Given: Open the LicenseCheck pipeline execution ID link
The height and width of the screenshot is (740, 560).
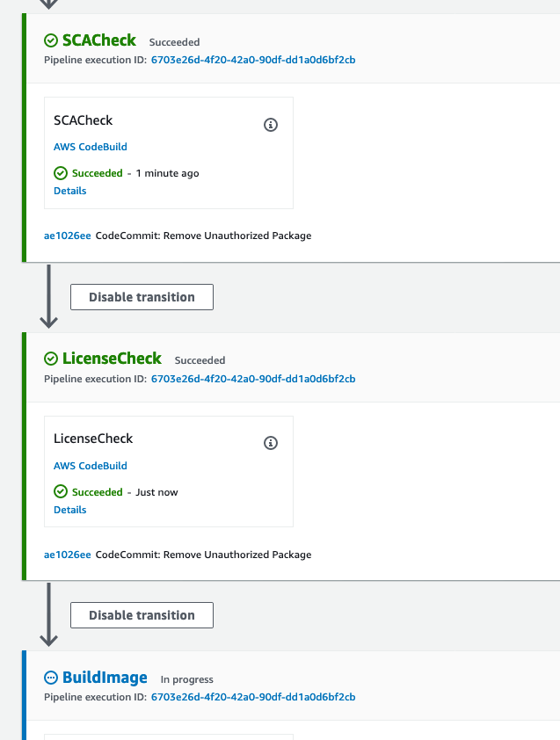Looking at the screenshot, I should (253, 379).
